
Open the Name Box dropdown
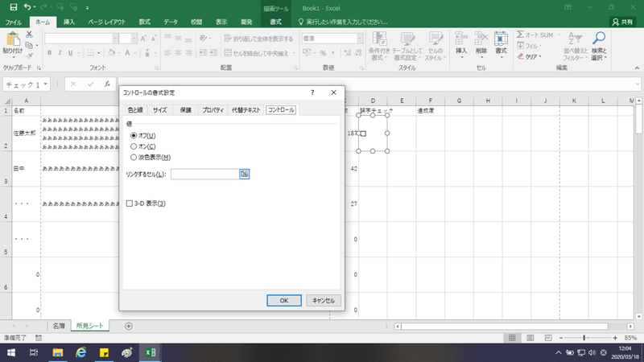[x=45, y=84]
